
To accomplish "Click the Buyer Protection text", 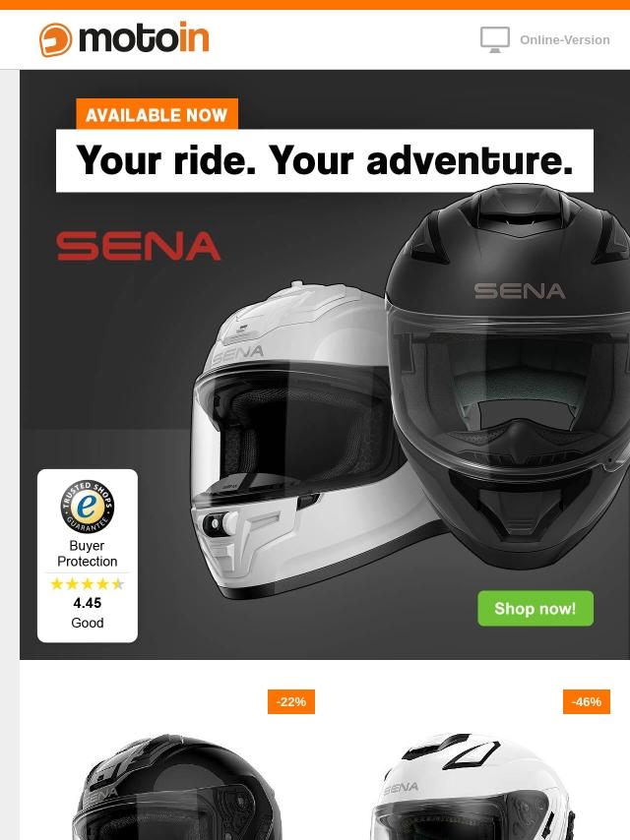I will pyautogui.click(x=88, y=554).
